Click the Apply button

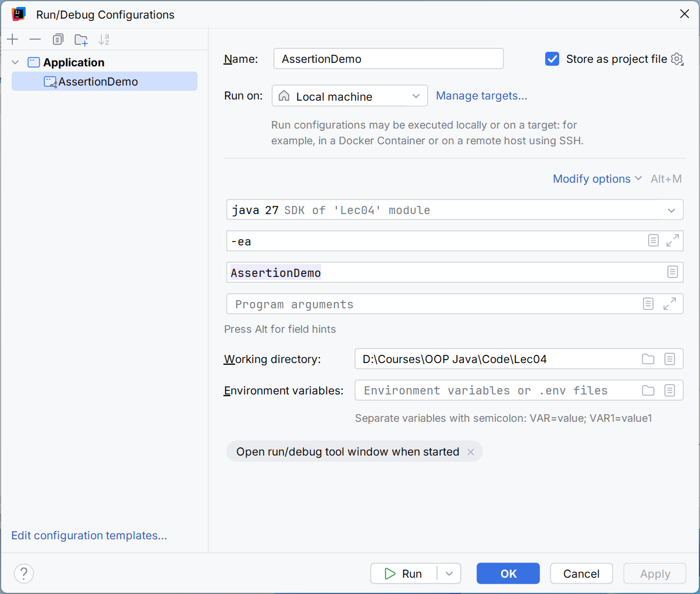click(x=655, y=574)
